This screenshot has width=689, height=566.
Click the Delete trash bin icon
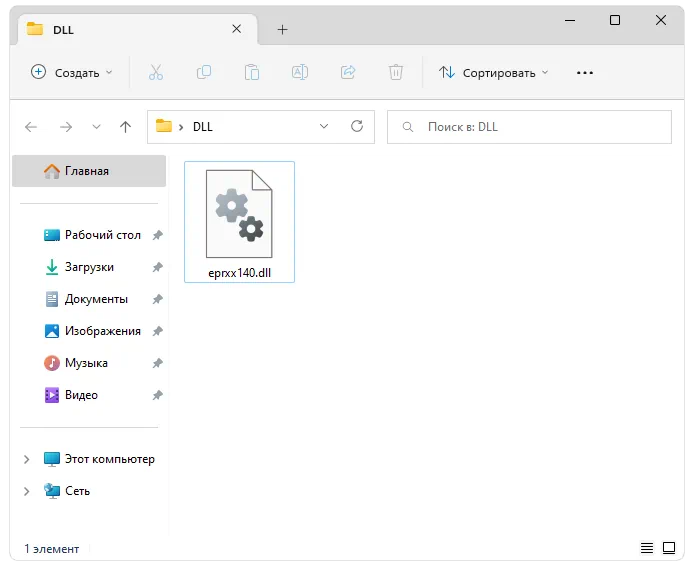click(x=395, y=72)
